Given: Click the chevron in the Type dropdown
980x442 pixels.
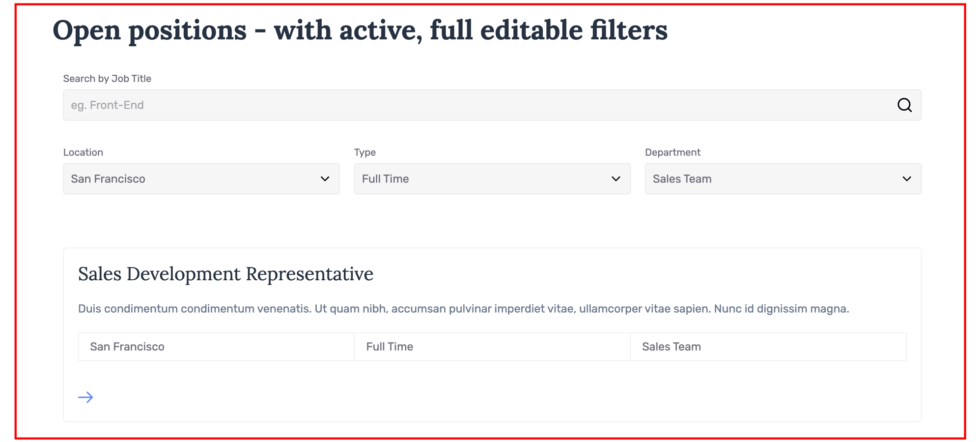Looking at the screenshot, I should [x=616, y=179].
